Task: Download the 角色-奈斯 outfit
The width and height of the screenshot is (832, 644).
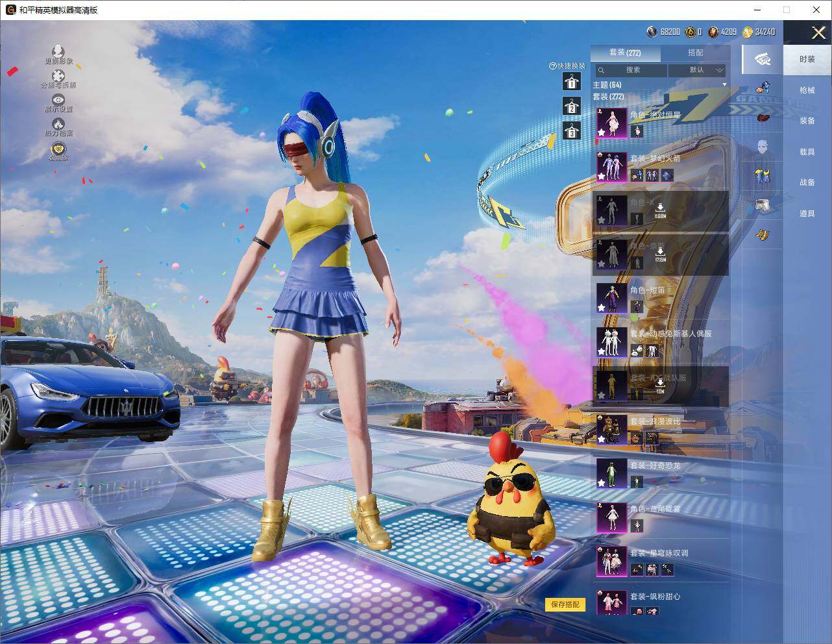Action: pos(660,254)
